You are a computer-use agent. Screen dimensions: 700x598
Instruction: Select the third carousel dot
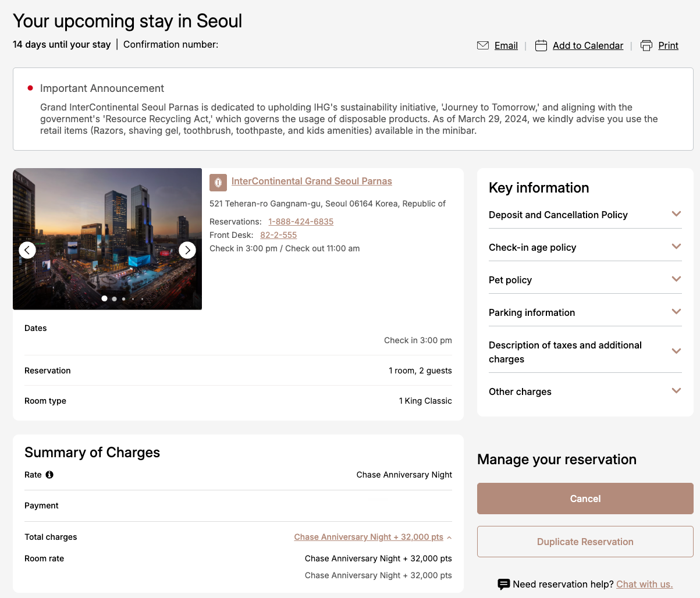(123, 299)
